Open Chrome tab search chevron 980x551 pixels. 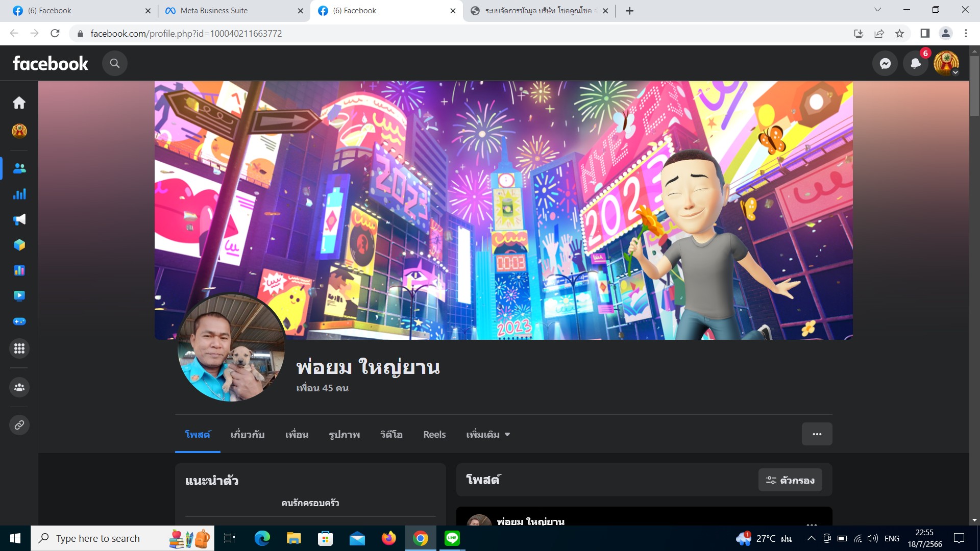tap(877, 10)
